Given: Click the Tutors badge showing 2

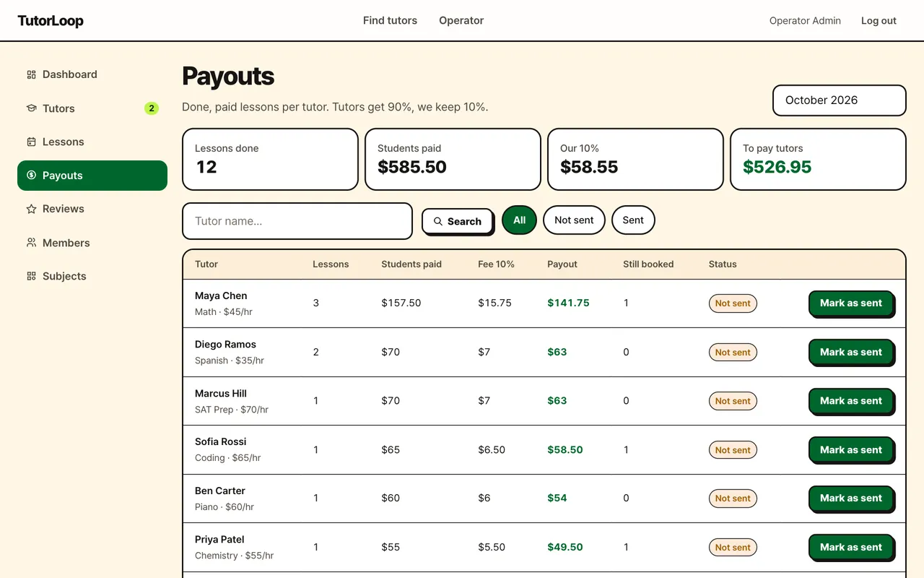Looking at the screenshot, I should (152, 108).
